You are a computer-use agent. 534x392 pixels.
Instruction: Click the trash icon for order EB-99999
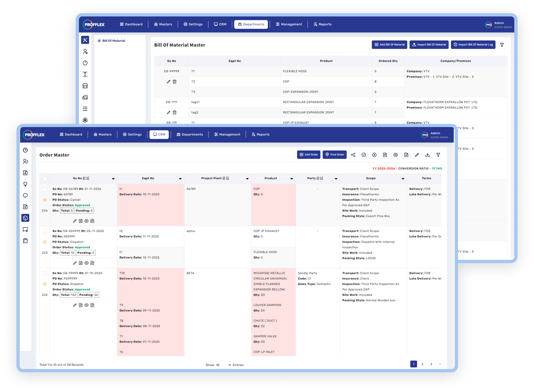click(x=175, y=82)
